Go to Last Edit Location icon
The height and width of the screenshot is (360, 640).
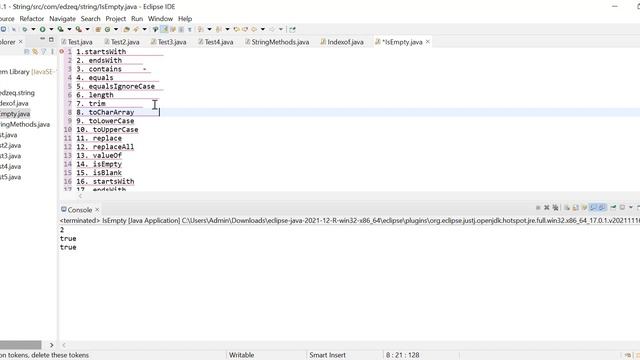[x=236, y=29]
